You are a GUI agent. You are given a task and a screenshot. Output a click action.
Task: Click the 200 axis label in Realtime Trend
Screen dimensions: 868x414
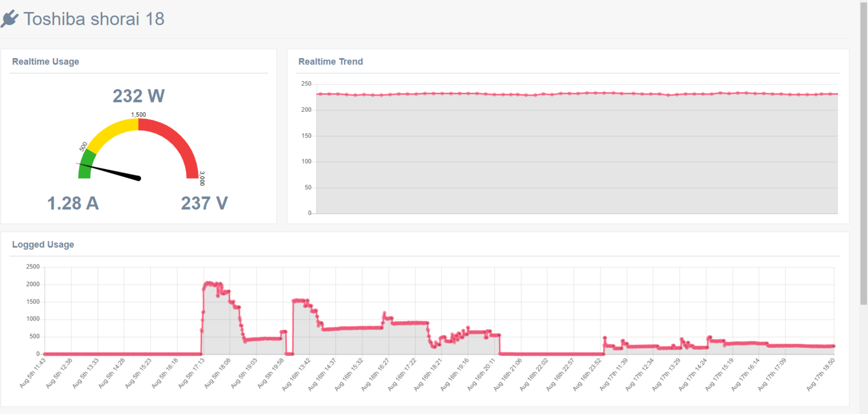(x=307, y=110)
